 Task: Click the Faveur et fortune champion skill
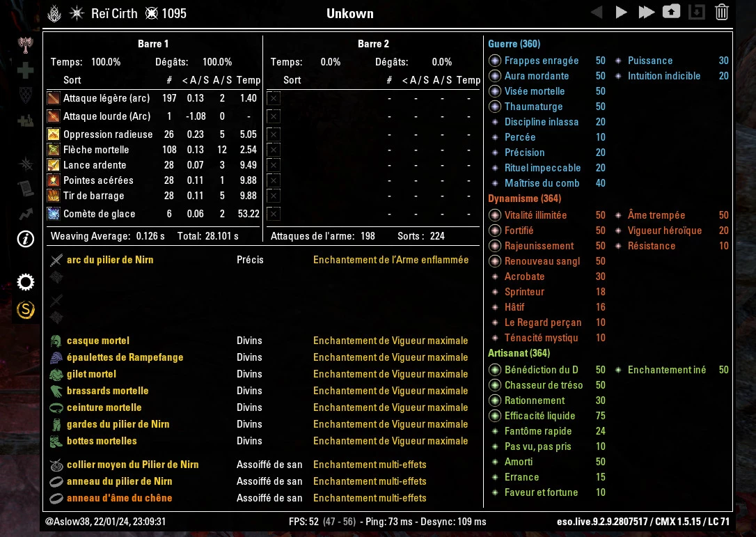[x=541, y=492]
